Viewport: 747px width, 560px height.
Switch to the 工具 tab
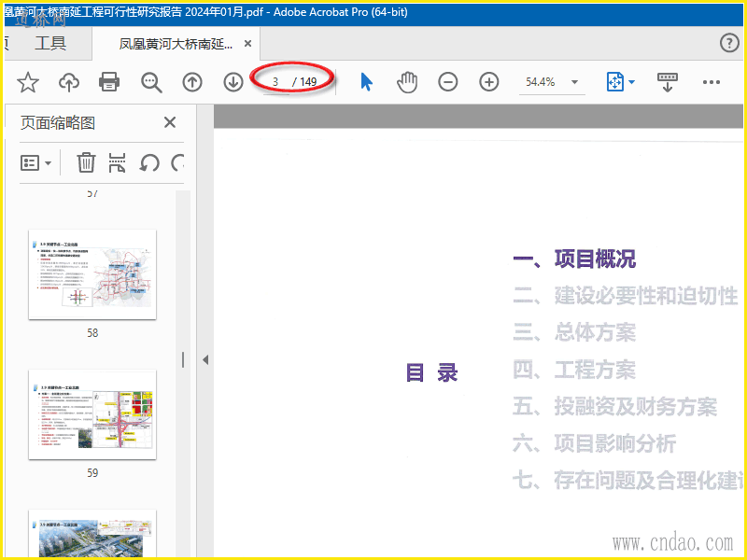[50, 43]
